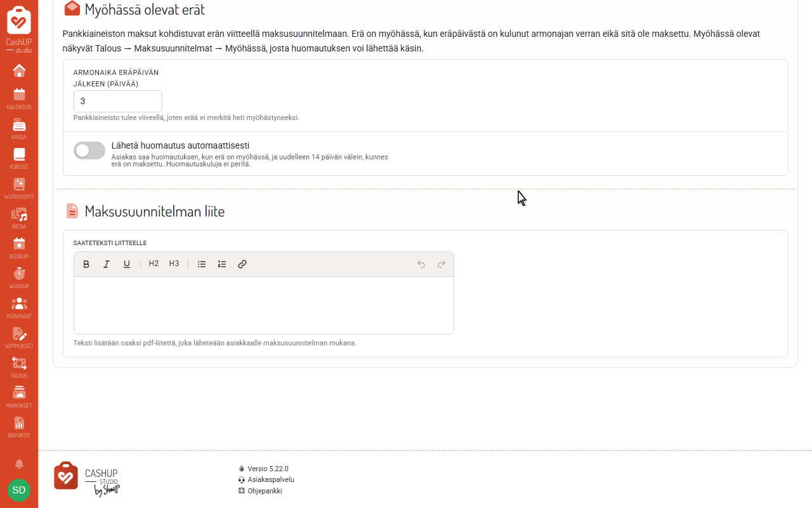812x508 pixels.
Task: Open Kassa in the sidebar
Action: click(x=19, y=128)
